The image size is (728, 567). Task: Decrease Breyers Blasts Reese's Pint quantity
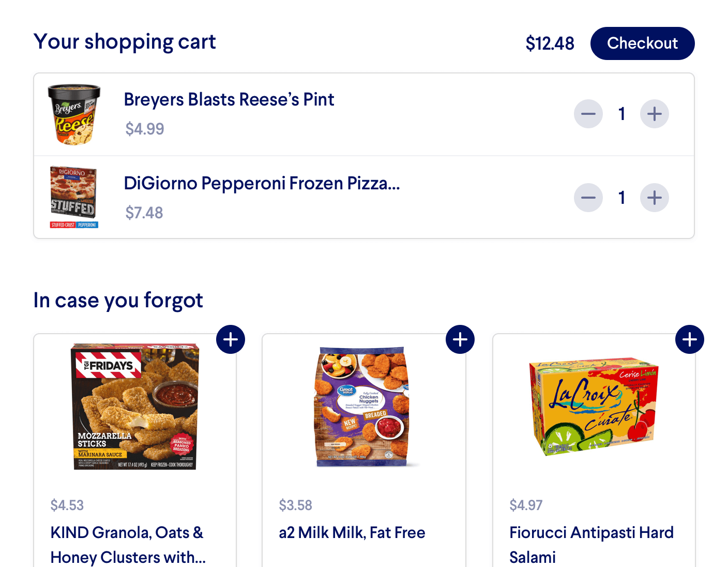(x=588, y=114)
